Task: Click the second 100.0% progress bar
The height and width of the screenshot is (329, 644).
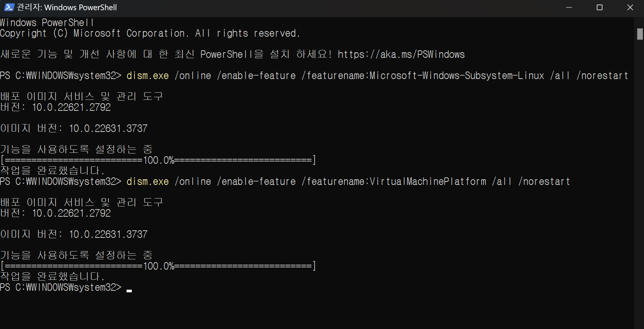Action: 158,266
